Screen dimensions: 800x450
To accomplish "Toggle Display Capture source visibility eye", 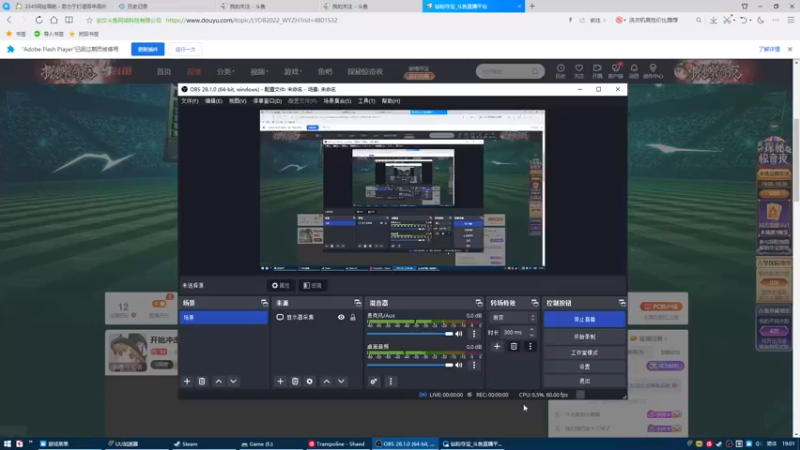I will pyautogui.click(x=341, y=317).
